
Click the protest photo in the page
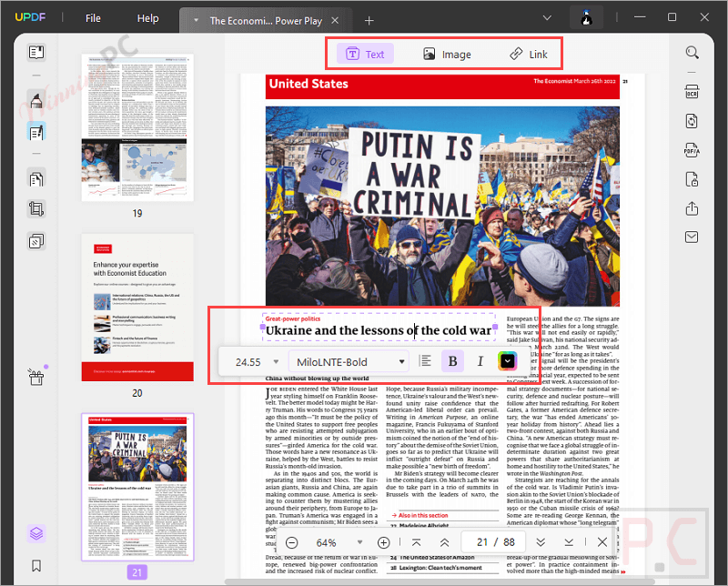point(442,207)
